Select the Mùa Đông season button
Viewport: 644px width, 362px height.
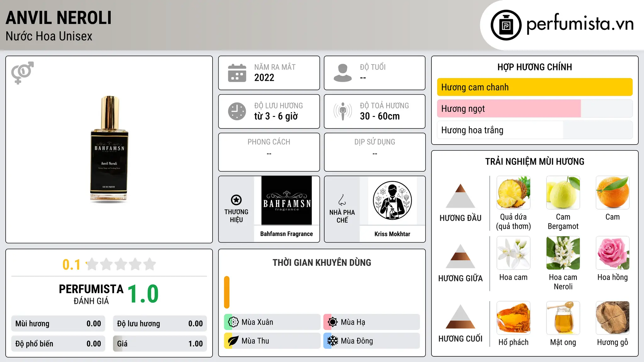(372, 341)
